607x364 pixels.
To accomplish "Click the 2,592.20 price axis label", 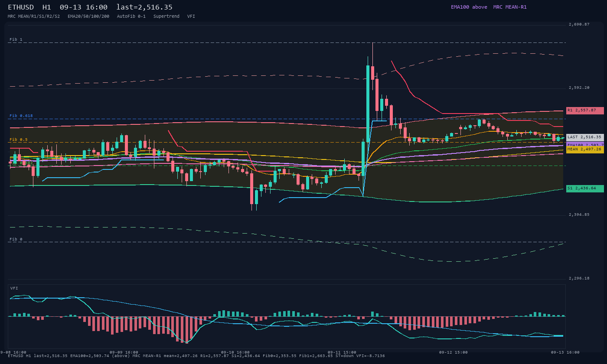I will click(579, 88).
